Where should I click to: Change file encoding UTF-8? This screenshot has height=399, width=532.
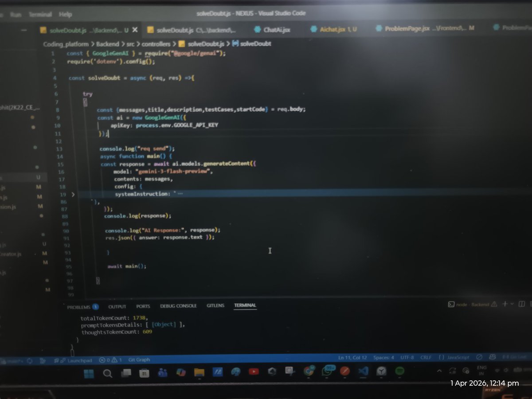[x=407, y=358]
